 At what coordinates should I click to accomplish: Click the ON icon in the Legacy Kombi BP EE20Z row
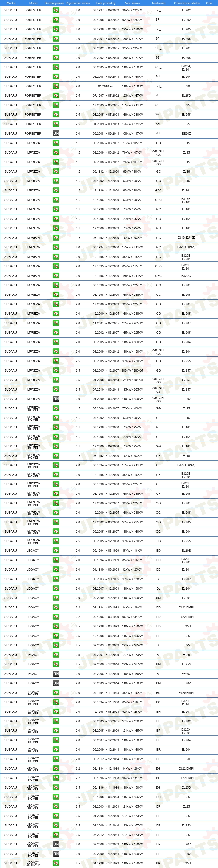pos(56,844)
